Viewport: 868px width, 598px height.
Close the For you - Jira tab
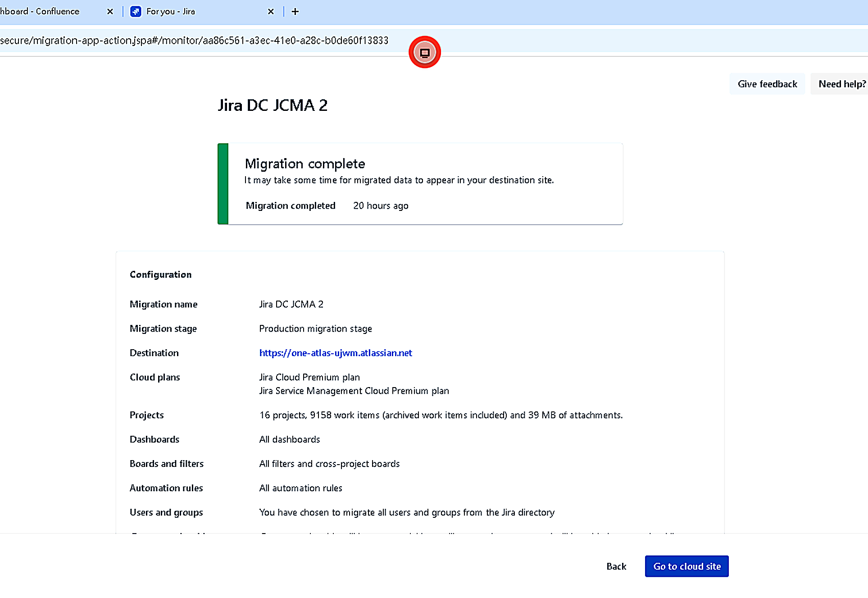tap(271, 12)
